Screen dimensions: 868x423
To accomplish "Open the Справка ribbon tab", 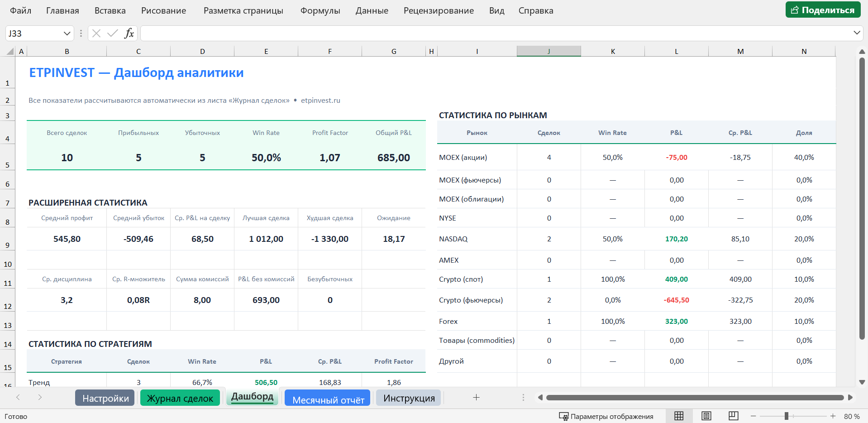I will 536,10.
